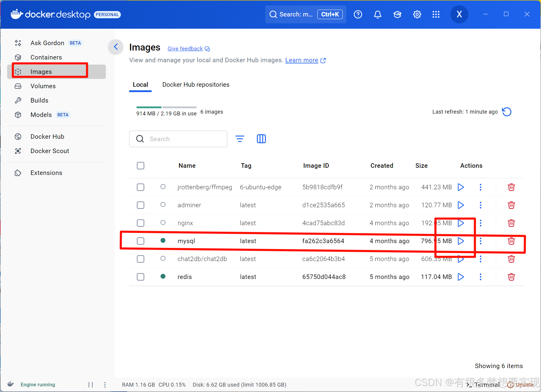Run the mysql image
Screen dimensions: 541x392
point(461,241)
